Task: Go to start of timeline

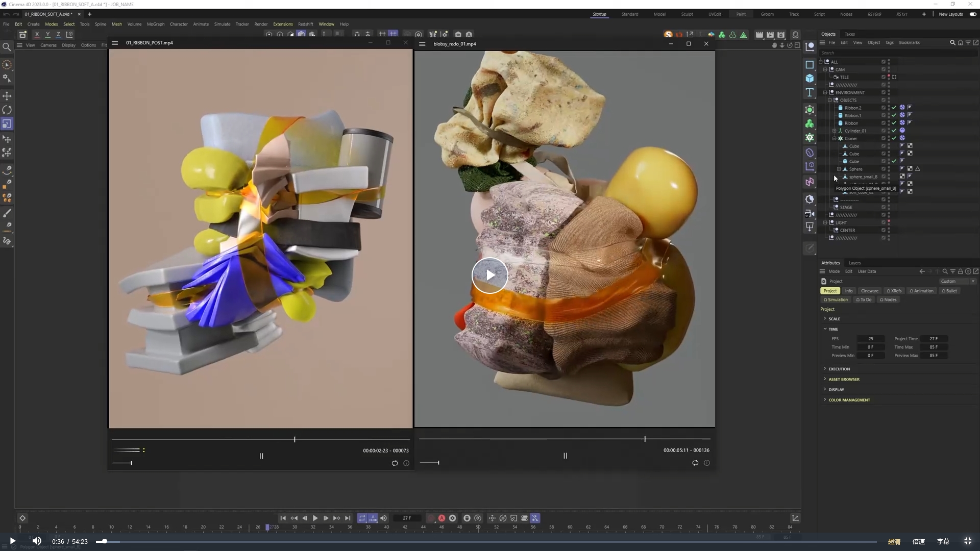Action: [x=283, y=518]
